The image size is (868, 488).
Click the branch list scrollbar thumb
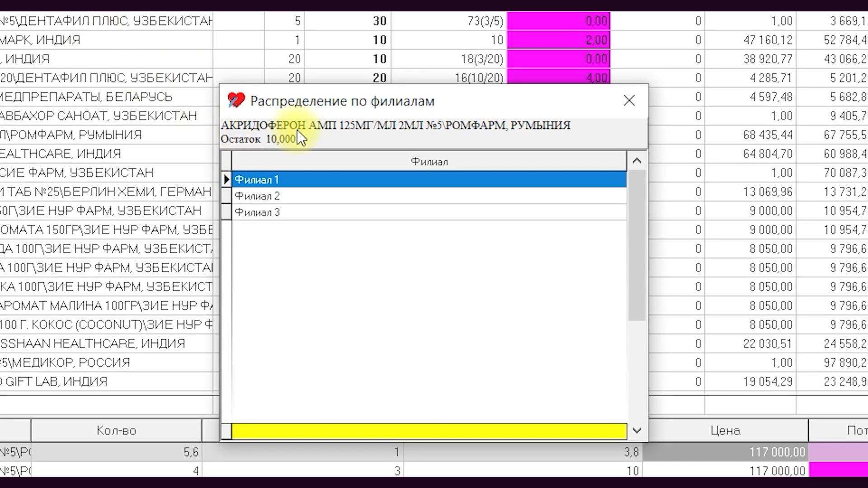point(637,246)
